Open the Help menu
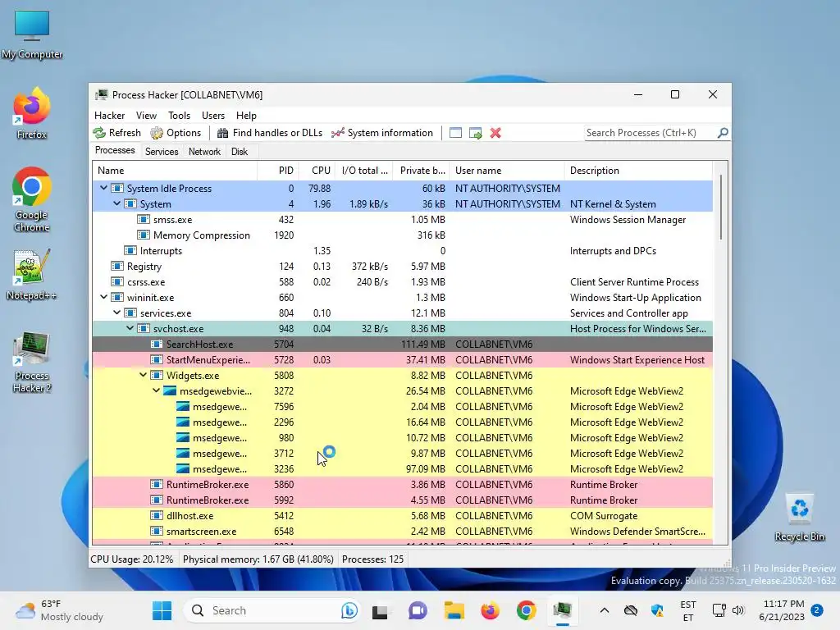The height and width of the screenshot is (630, 840). (x=246, y=116)
